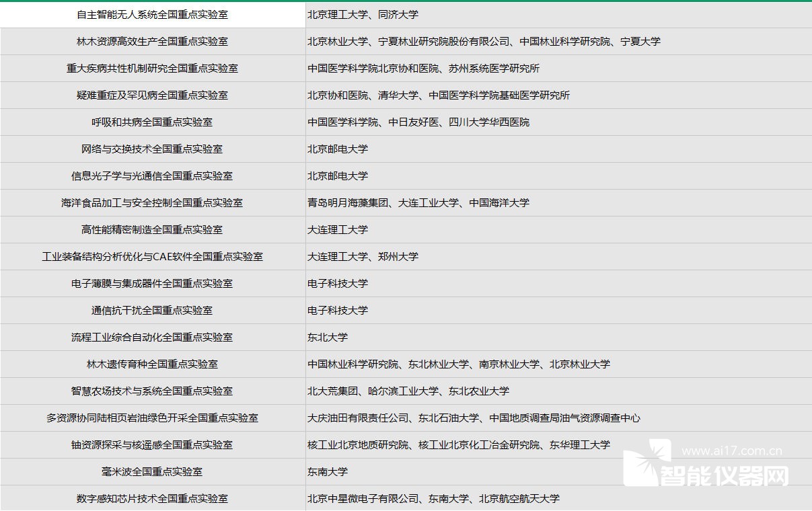Select 铀资源探采与核遥感全国重点实验室 cell
Viewport: 812px width, 511px height.
pos(153,444)
